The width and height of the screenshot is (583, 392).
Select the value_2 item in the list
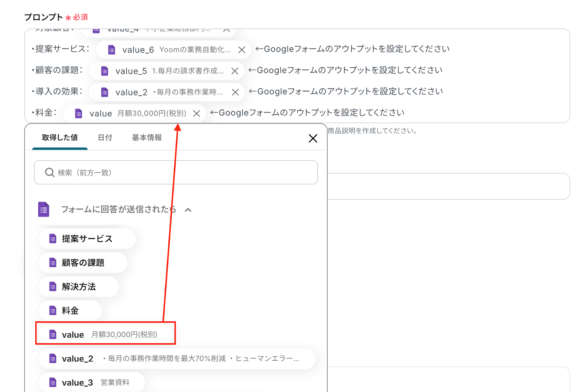(x=177, y=359)
